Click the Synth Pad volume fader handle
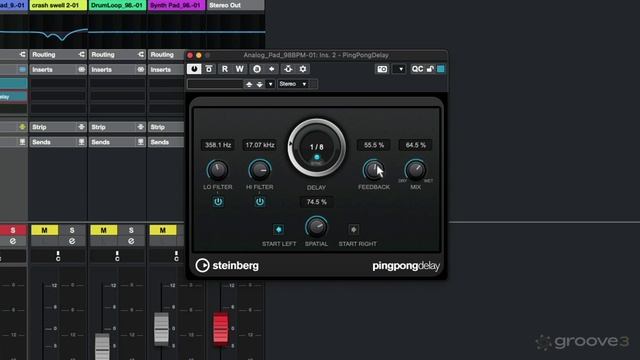 click(x=161, y=329)
